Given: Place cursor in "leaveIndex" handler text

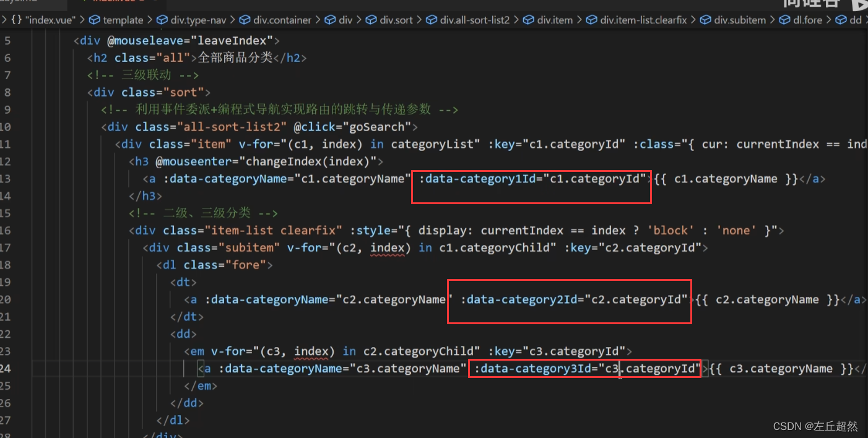Looking at the screenshot, I should click(232, 41).
